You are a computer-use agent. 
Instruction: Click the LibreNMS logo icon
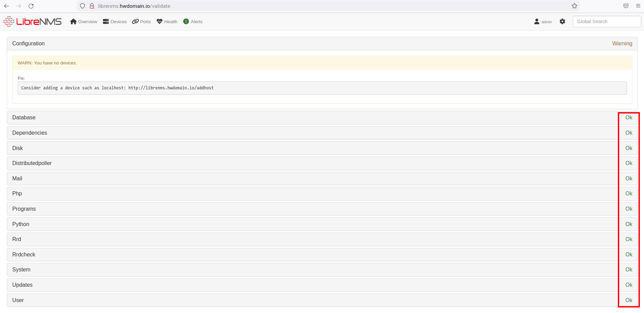pos(9,21)
